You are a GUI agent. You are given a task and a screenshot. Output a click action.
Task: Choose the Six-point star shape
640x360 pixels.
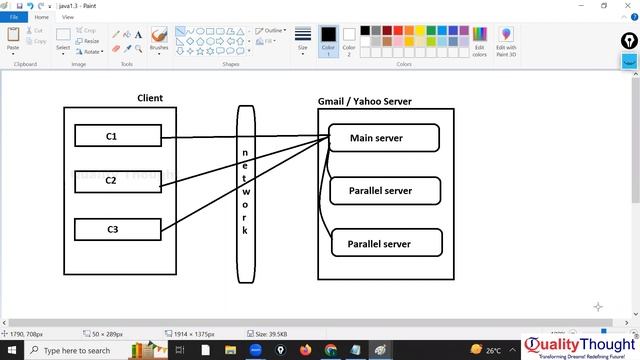click(x=210, y=51)
